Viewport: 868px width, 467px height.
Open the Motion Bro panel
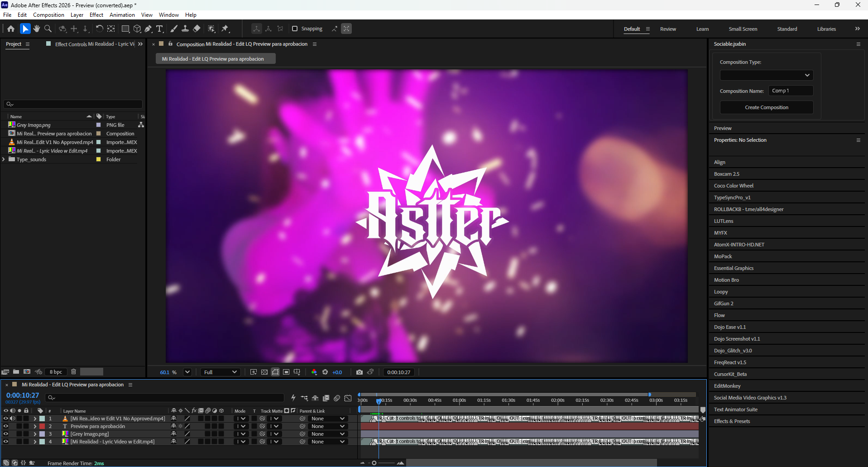coord(726,280)
